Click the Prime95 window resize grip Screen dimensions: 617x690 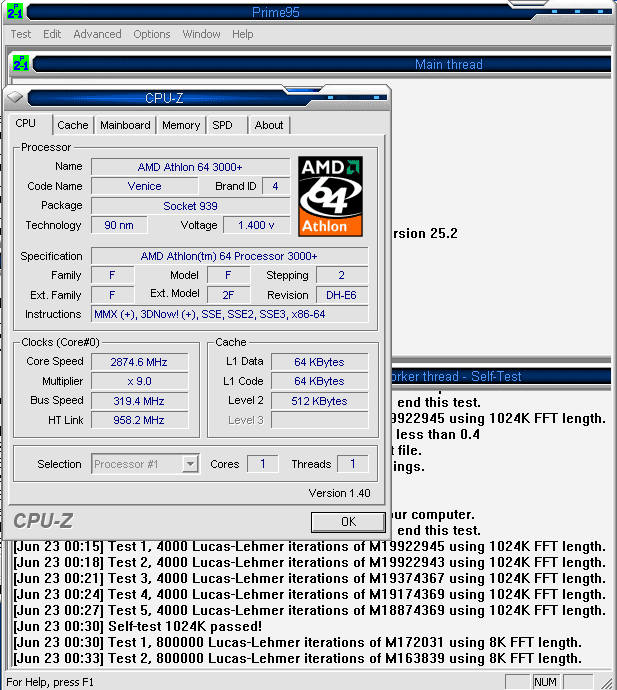607,683
